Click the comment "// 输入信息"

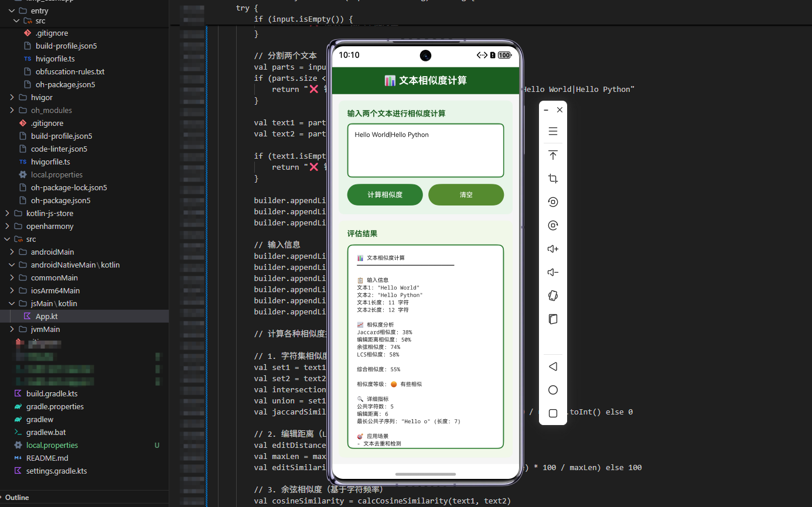pyautogui.click(x=277, y=245)
